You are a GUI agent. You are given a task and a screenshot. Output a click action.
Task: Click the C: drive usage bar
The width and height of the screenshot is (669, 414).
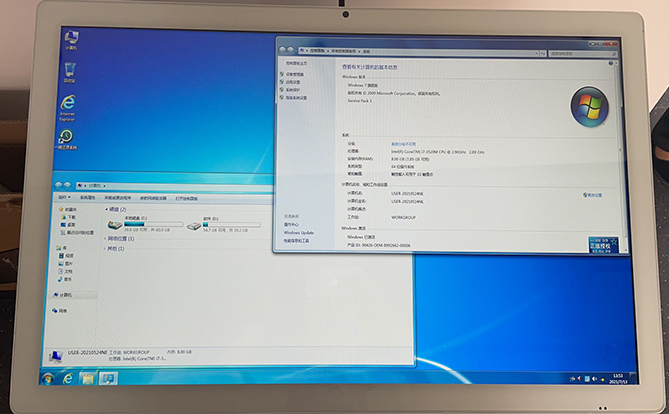tap(153, 224)
